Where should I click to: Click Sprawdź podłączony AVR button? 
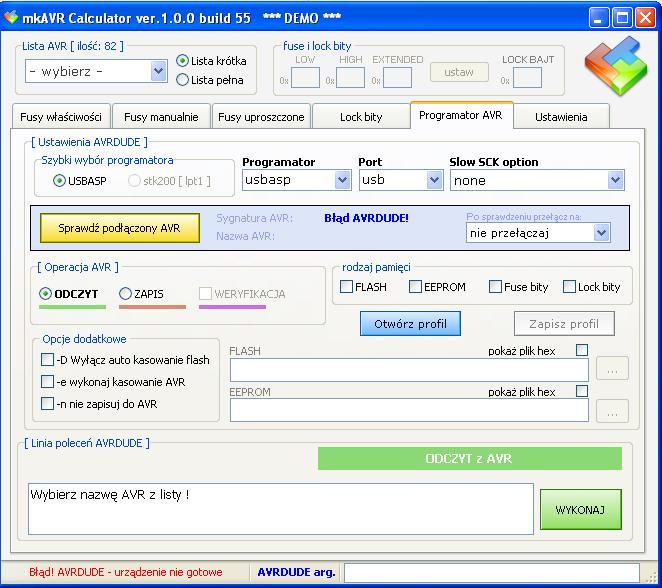pos(120,228)
